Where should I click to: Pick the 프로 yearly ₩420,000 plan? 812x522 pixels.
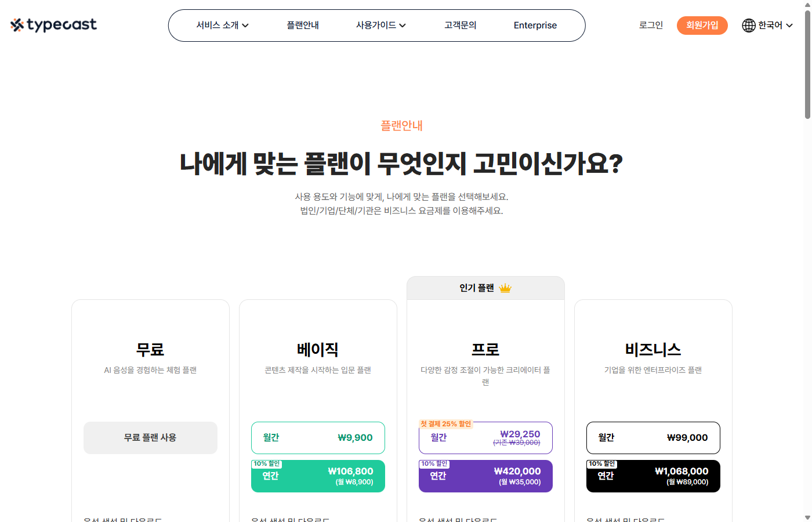pyautogui.click(x=485, y=476)
